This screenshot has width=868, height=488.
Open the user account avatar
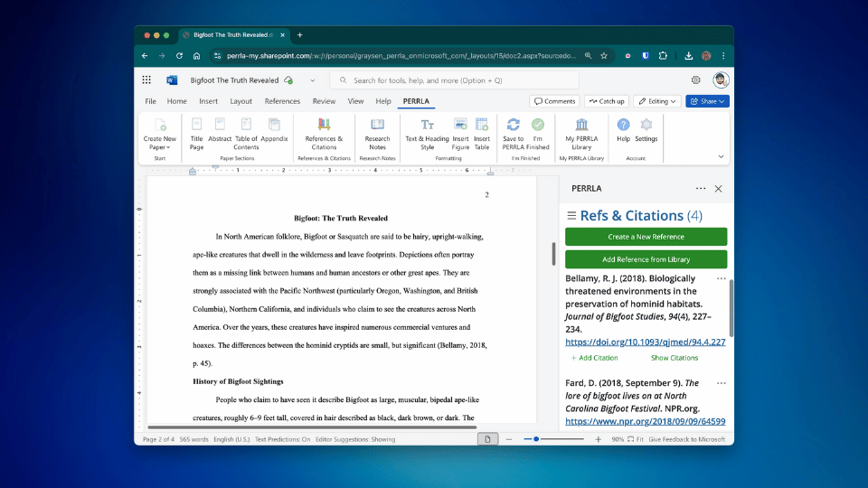pyautogui.click(x=721, y=80)
